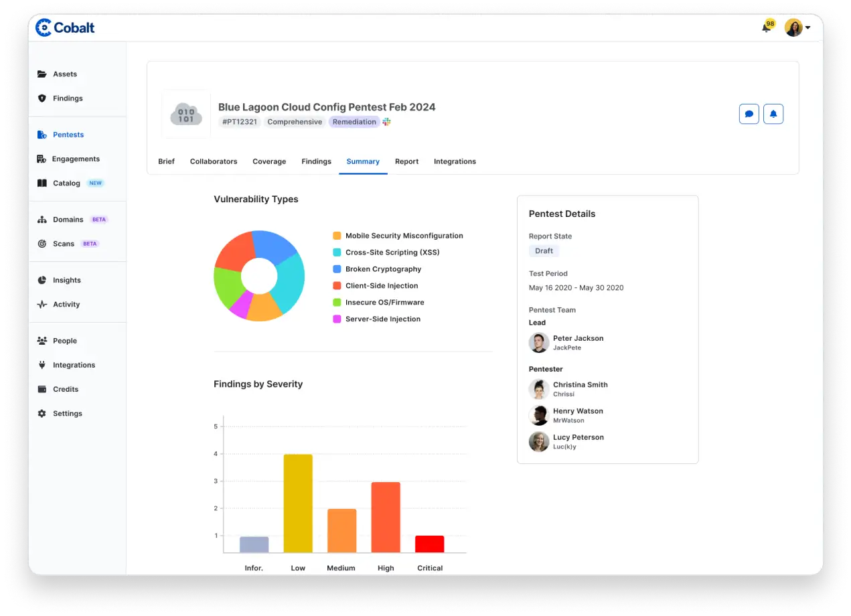Viewport: 851px width, 616px height.
Task: Click the Insecure OS/Firmware green legend swatch
Action: click(337, 303)
